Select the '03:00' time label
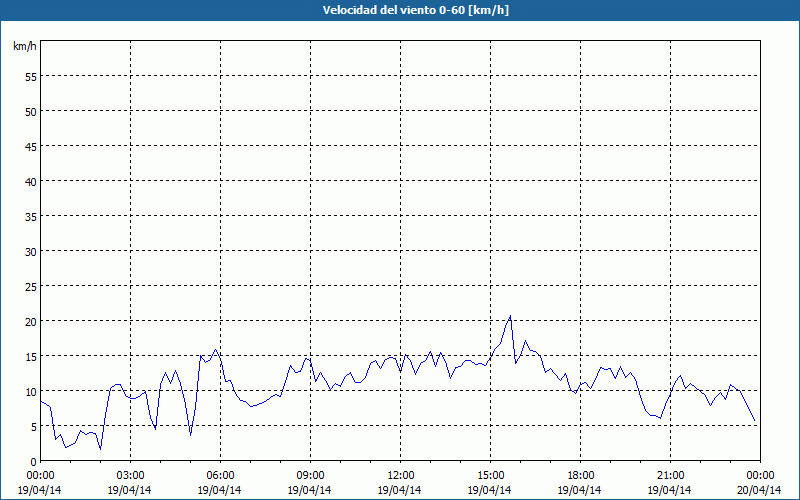Viewport: 800px width, 500px height. 131,476
